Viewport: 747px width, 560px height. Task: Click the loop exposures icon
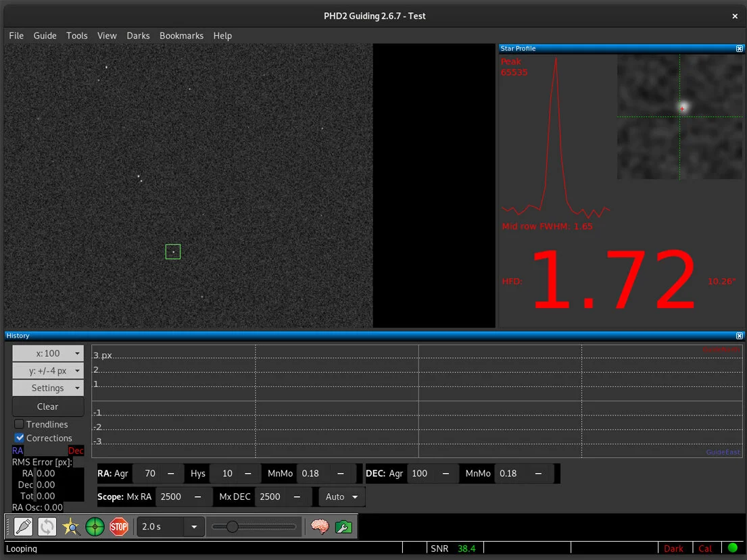(47, 527)
